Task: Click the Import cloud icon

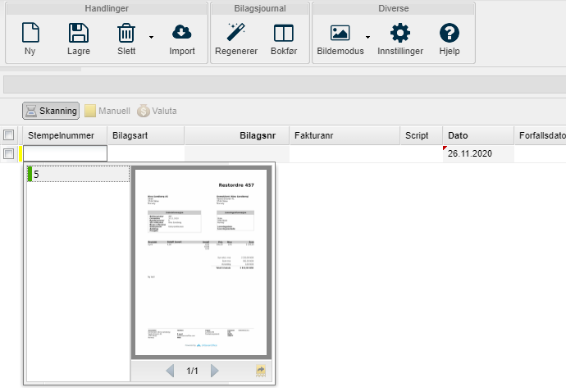Action: [x=182, y=34]
